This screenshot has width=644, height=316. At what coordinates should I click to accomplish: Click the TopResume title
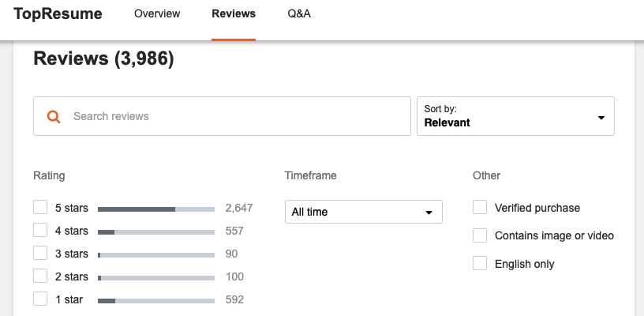tap(58, 14)
